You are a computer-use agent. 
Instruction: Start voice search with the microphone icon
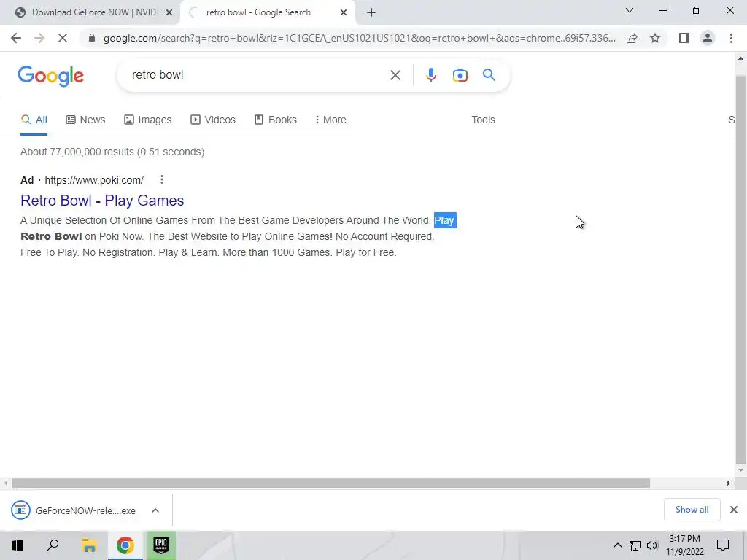tap(430, 75)
